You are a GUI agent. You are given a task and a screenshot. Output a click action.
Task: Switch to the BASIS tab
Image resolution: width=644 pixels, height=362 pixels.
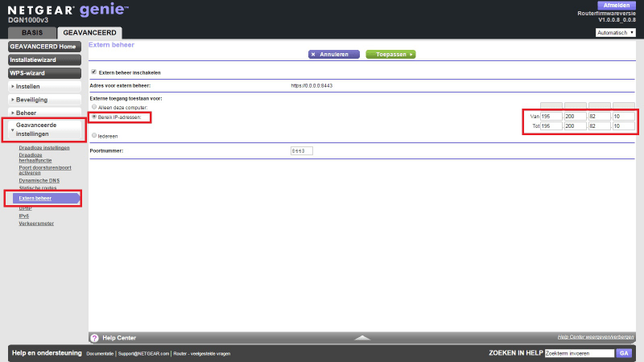(32, 33)
